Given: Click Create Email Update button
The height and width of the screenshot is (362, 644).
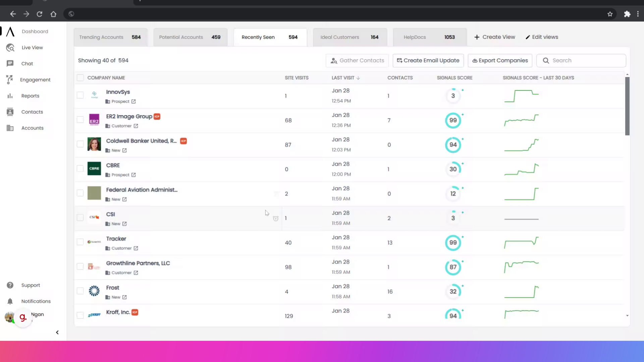Looking at the screenshot, I should tap(428, 61).
